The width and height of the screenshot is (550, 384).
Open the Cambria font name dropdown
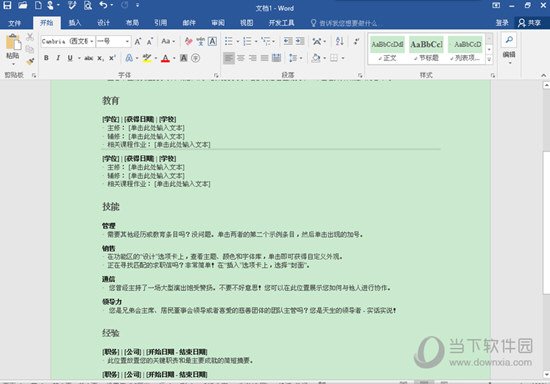click(92, 41)
